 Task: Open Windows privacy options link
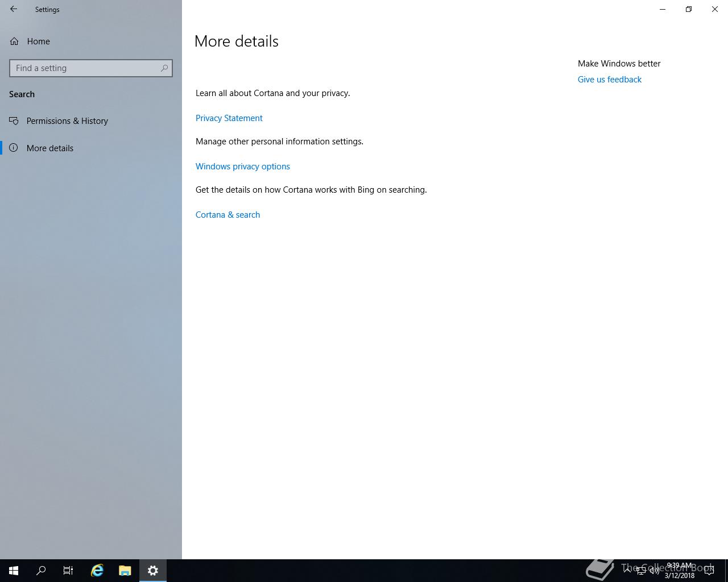coord(243,167)
